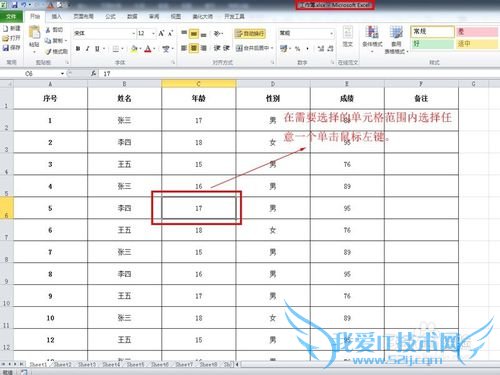
Task: Open the number format dropdown (常规)
Action: 331,33
